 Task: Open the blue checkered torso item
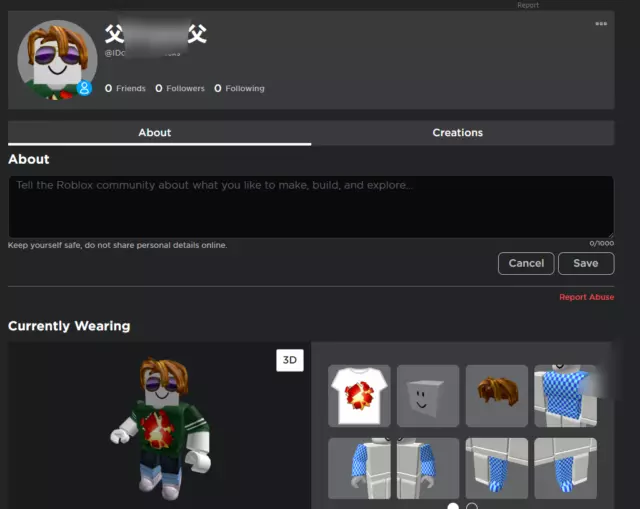coord(565,396)
